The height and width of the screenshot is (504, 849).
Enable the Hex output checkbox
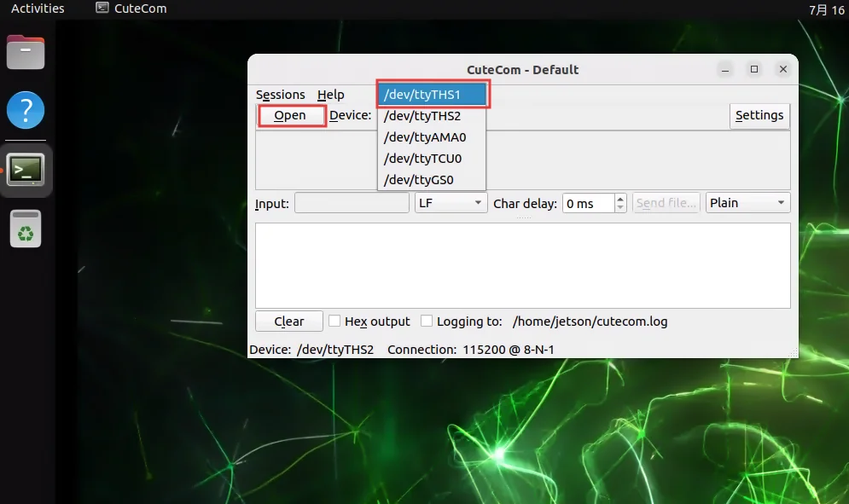pyautogui.click(x=334, y=321)
